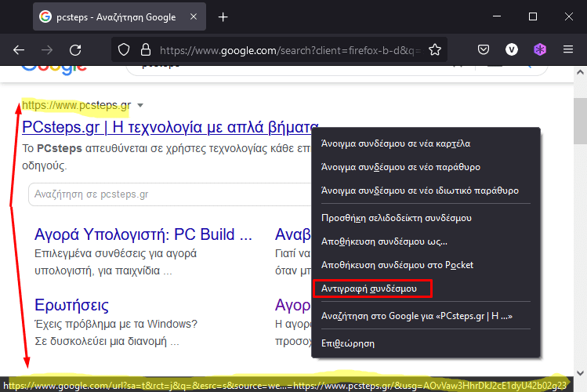Go back with the back arrow
587x392 pixels.
point(19,50)
